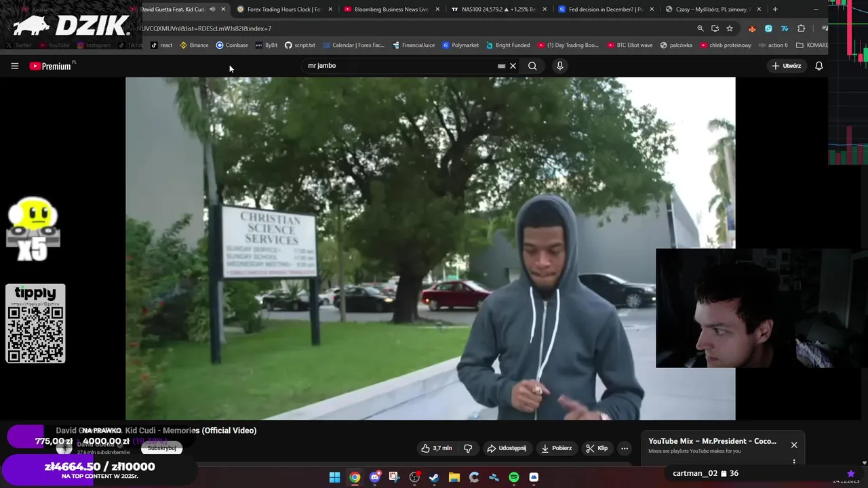This screenshot has height=488, width=868.
Task: Bookmark this page with the star
Action: (730, 28)
